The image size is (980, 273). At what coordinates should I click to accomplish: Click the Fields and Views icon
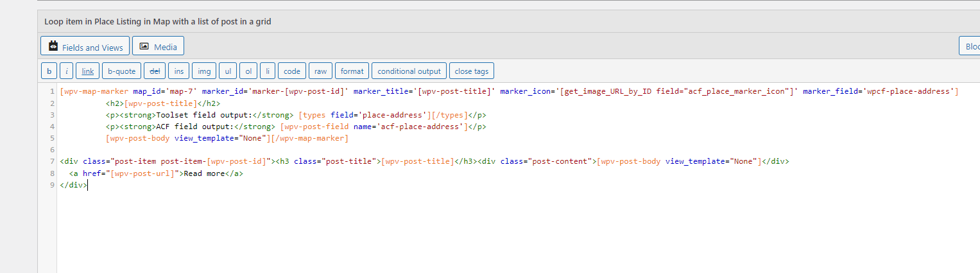[53, 46]
